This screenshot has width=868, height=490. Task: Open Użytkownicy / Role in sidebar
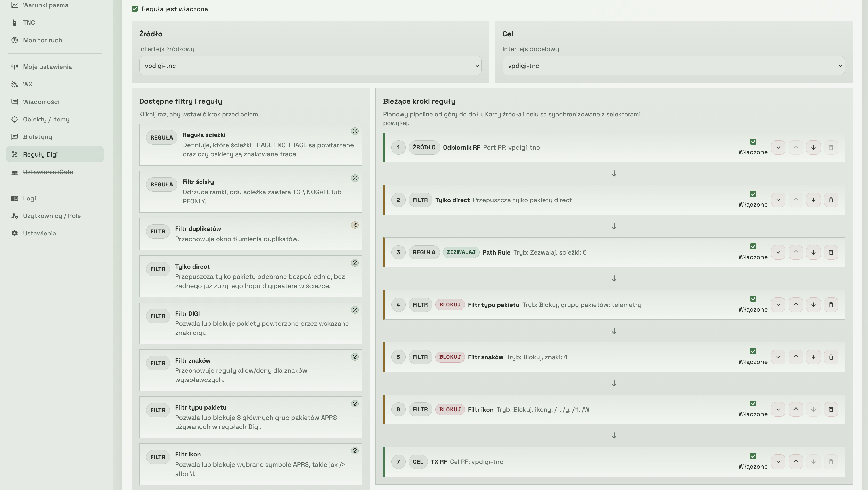click(52, 216)
